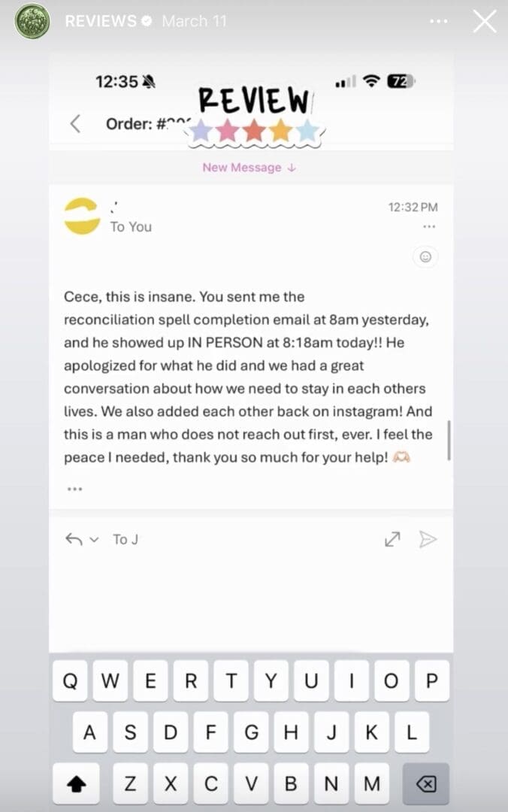Viewport: 508px width, 812px height.
Task: Click the expand-message diagonal arrows icon
Action: coord(392,539)
